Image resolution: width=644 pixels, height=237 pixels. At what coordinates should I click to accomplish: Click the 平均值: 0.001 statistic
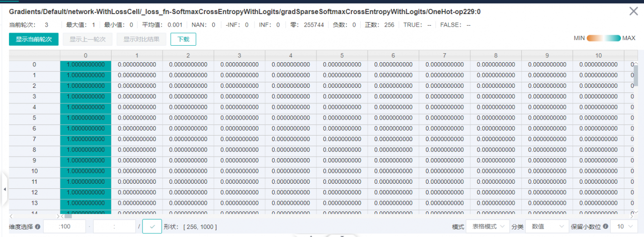pos(162,25)
